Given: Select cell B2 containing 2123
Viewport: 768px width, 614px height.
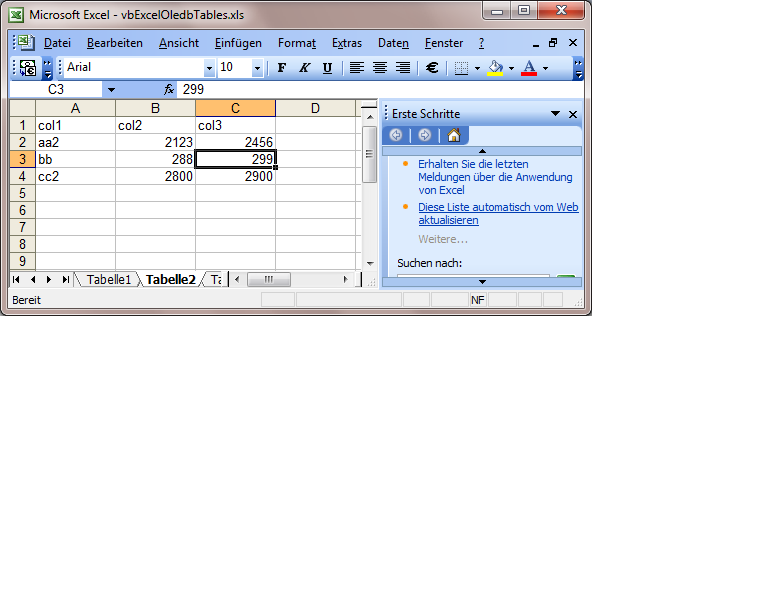Looking at the screenshot, I should [x=155, y=143].
